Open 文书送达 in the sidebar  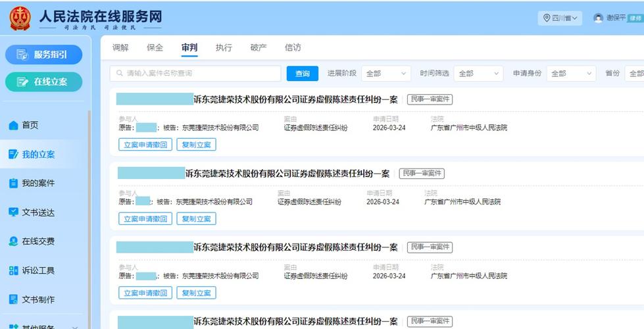[x=38, y=213]
